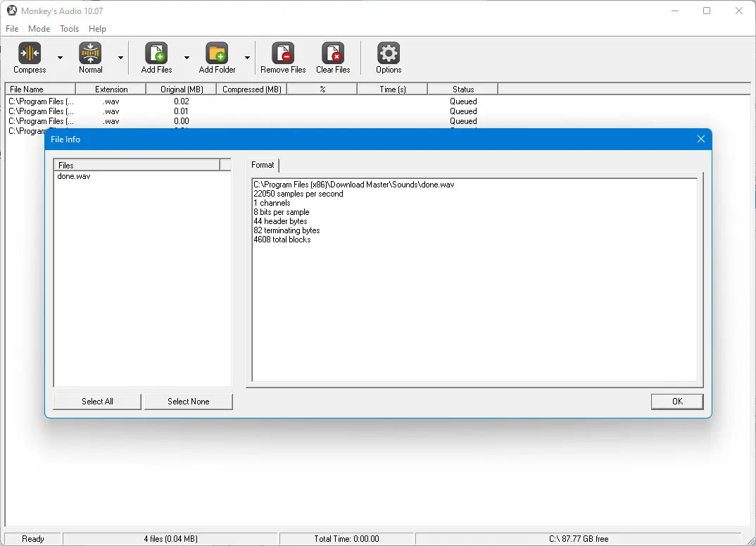
Task: Click the Remove Files icon
Action: 283,53
